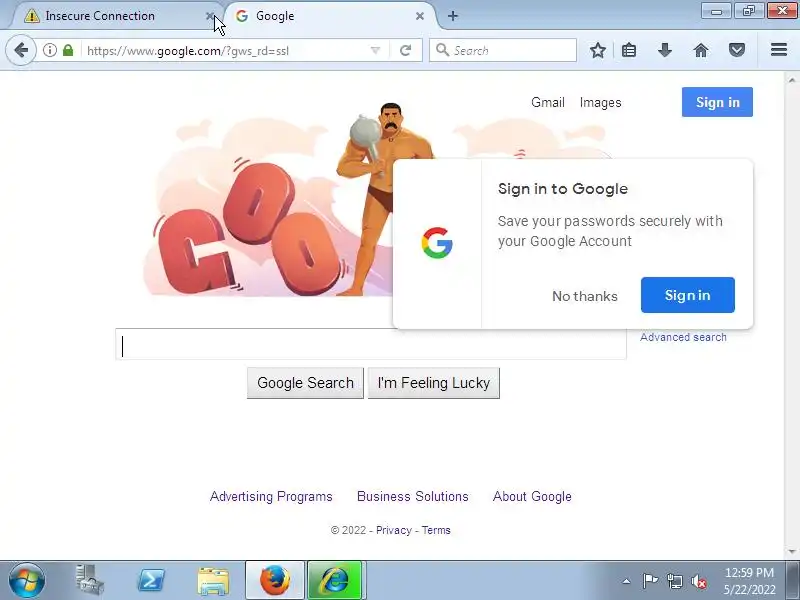
Task: Open the Privacy link in the footer
Action: (393, 530)
